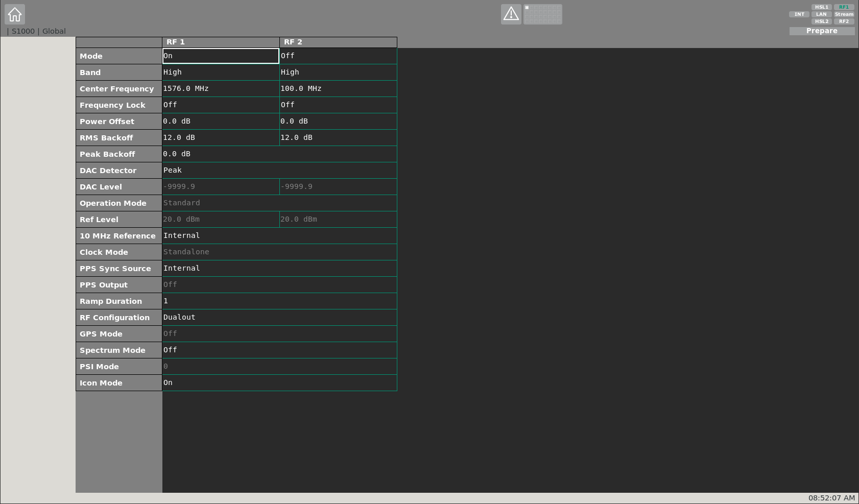The image size is (859, 504).
Task: Open the RF 1 Band selection
Action: point(221,73)
